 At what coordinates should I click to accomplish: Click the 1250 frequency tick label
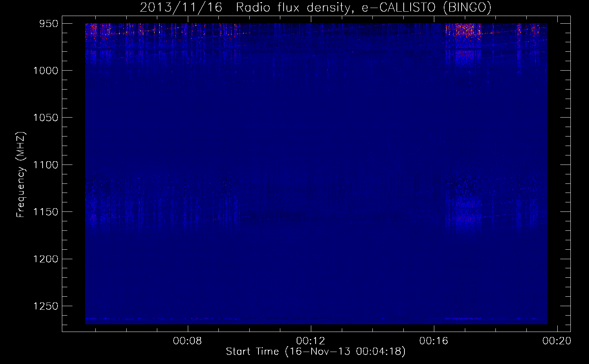46,306
